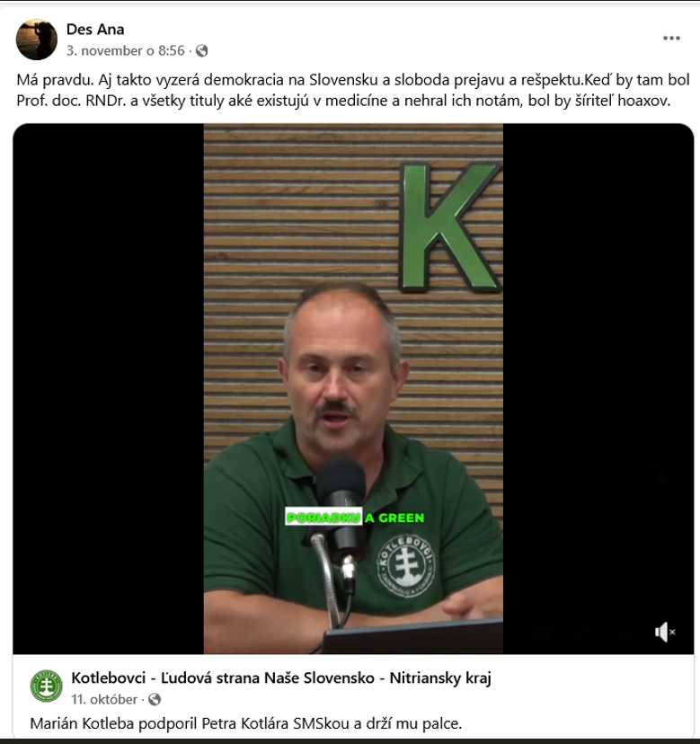Click the globe icon beside 11. október

(x=155, y=699)
